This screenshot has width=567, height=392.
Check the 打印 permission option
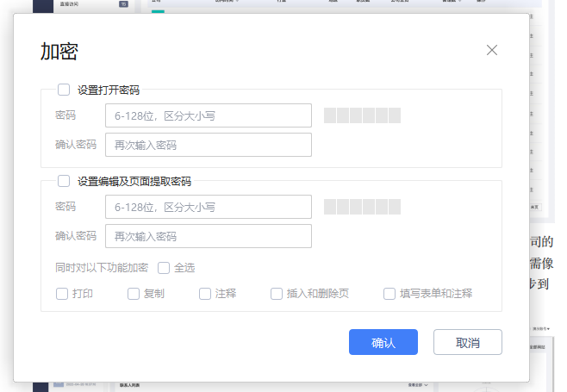point(62,294)
